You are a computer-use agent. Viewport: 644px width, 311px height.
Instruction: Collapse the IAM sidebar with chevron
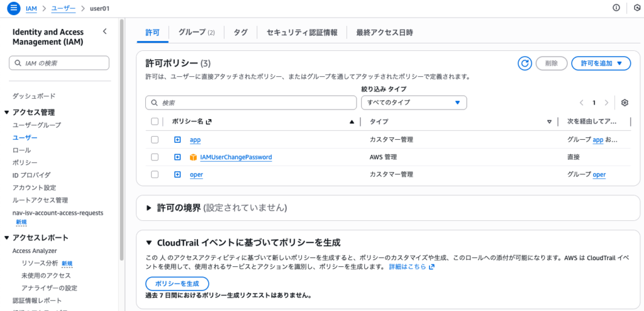click(x=104, y=31)
